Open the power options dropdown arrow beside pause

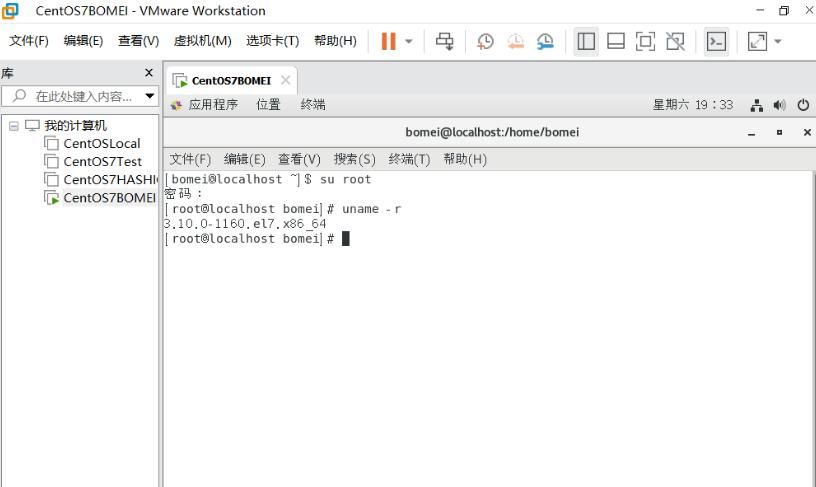click(409, 41)
